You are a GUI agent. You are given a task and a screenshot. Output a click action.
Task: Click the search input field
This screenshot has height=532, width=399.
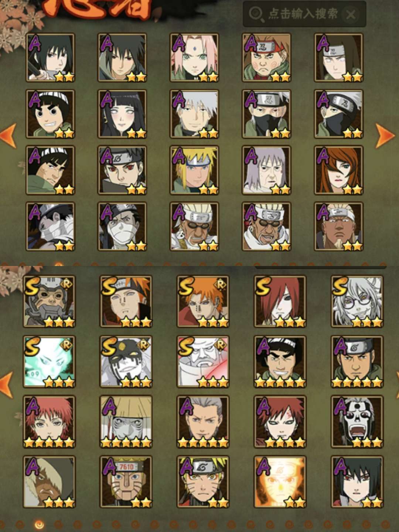coord(304,14)
